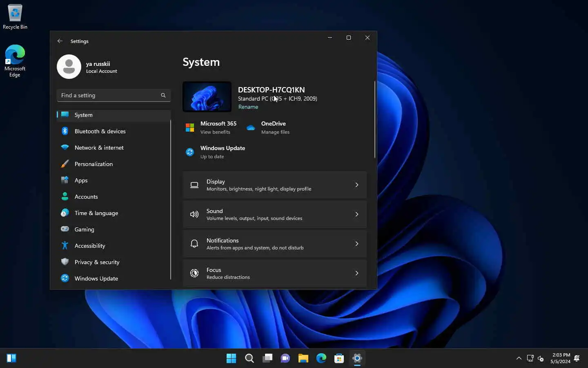Switch to Time & language settings
The width and height of the screenshot is (588, 368).
[114, 213]
